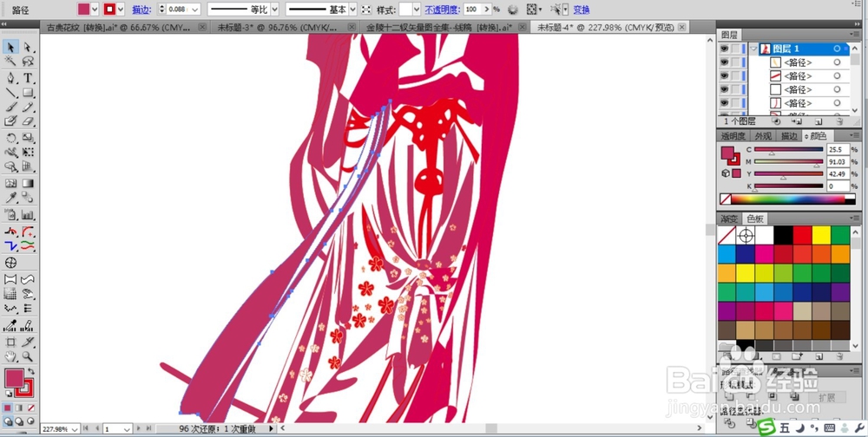
Task: Toggle the lock box for 图层 1
Action: [735, 49]
